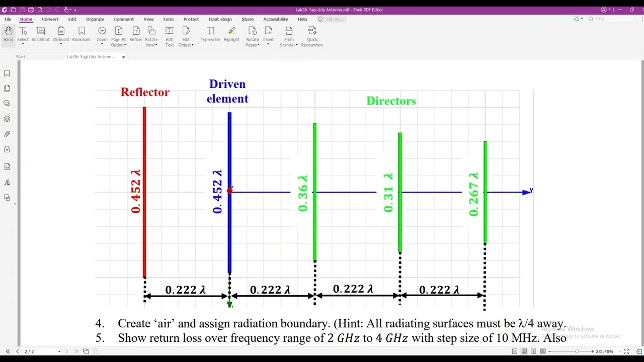The width and height of the screenshot is (644, 362).
Task: Switch to the Accessibility ribbon tab
Action: point(276,19)
